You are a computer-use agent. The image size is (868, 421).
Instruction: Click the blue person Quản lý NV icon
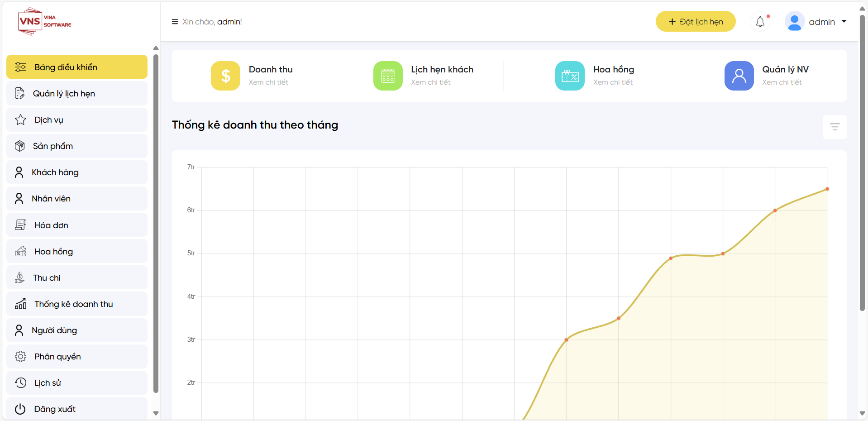point(739,76)
